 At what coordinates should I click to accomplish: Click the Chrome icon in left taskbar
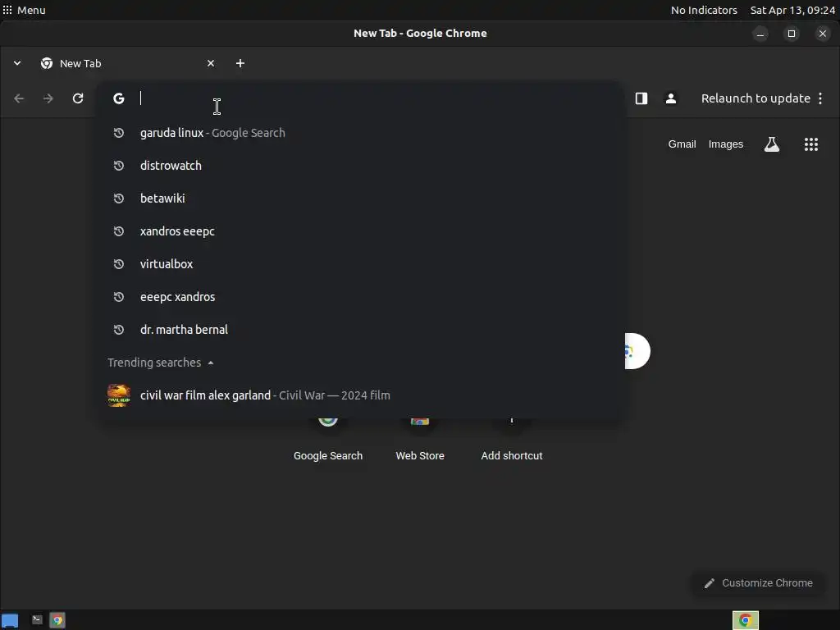(57, 620)
